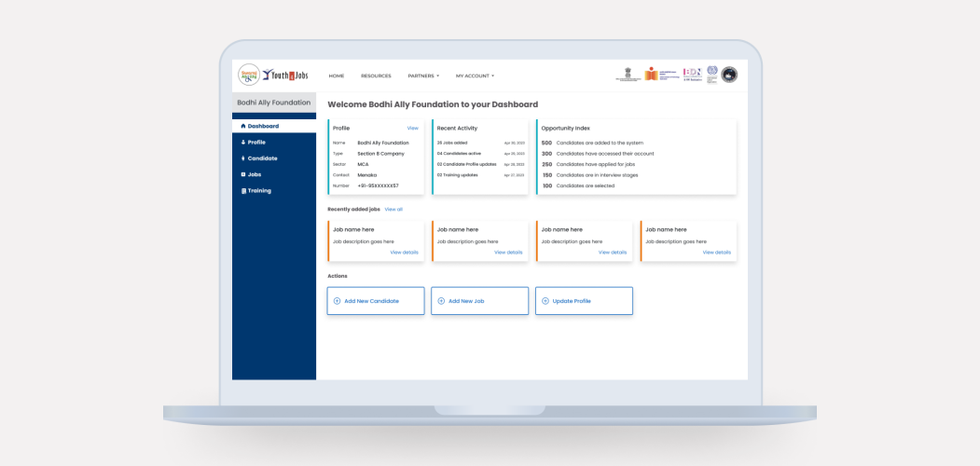Screen dimensions: 980x466
Task: Click the plus icon on Update Profile
Action: tap(545, 301)
